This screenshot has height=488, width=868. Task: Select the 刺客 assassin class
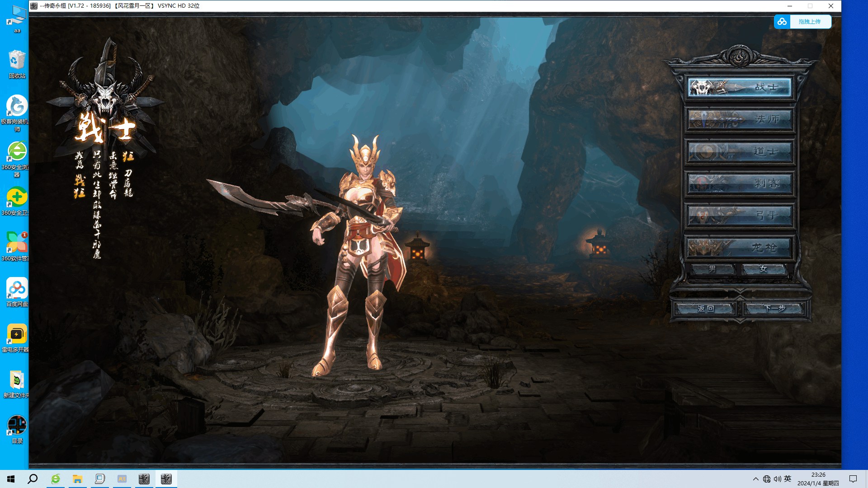740,183
